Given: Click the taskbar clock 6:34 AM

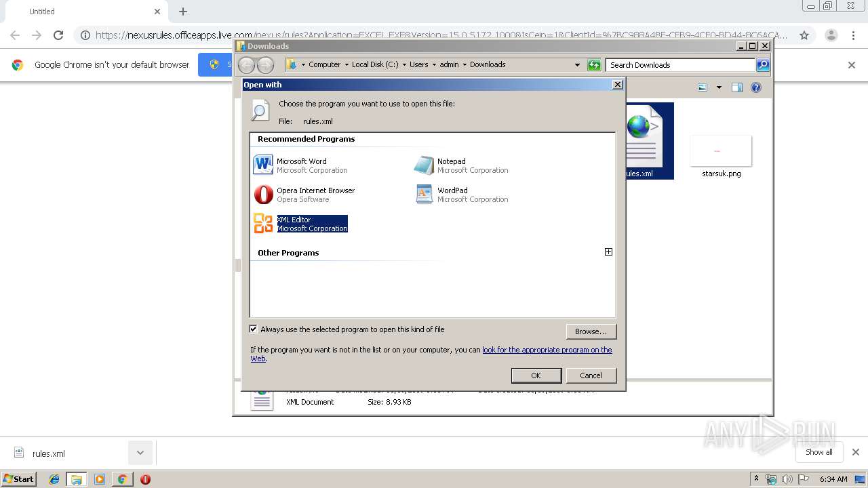Looking at the screenshot, I should (x=833, y=479).
